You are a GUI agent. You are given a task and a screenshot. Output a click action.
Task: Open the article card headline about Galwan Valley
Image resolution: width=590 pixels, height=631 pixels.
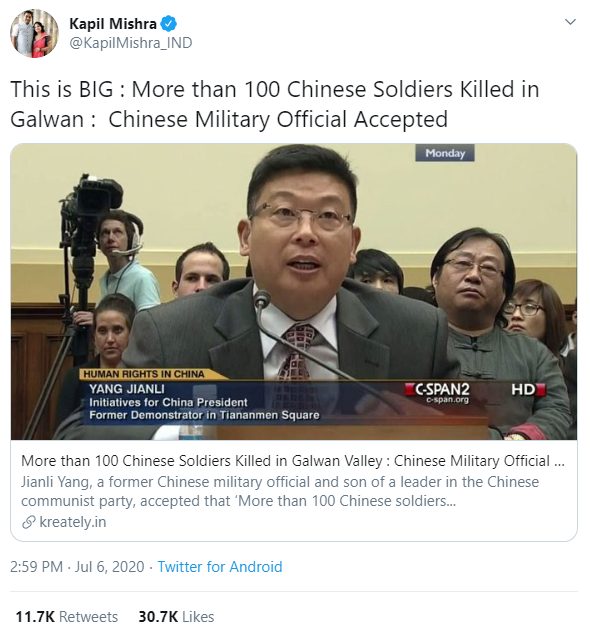pyautogui.click(x=293, y=461)
